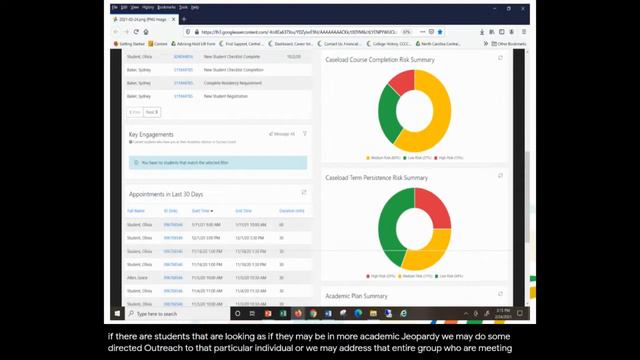Screen dimensions: 640x360
Task: Open a new browser tab with plus
Action: (184, 19)
